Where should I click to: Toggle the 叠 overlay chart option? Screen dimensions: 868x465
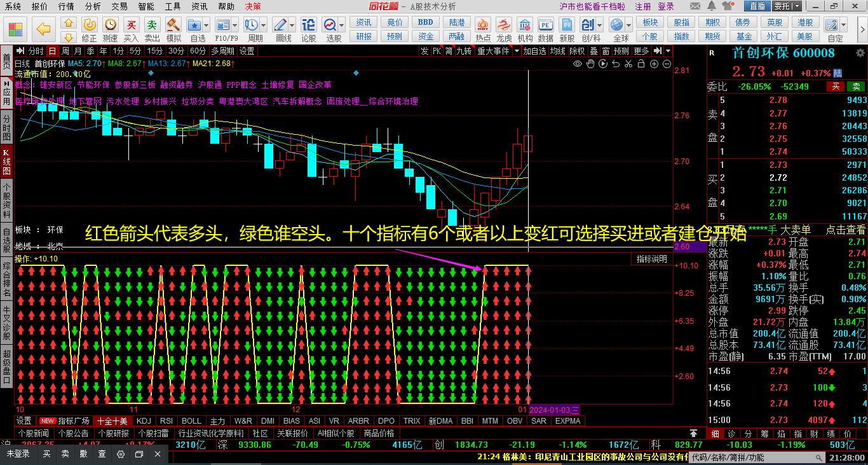[x=593, y=51]
